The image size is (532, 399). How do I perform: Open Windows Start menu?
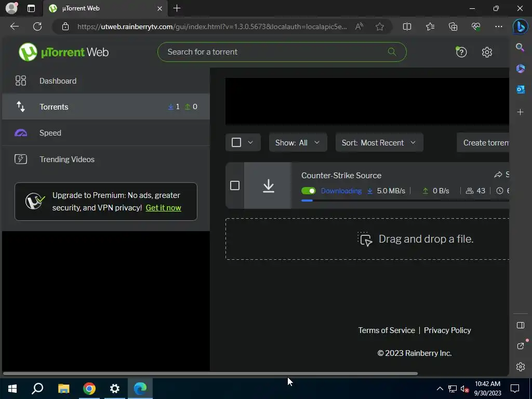12,389
